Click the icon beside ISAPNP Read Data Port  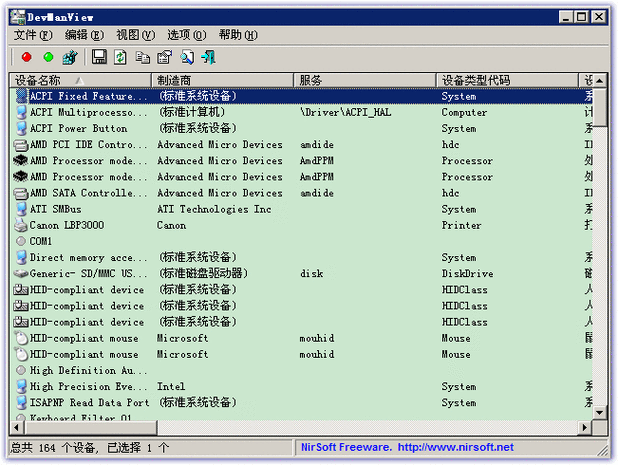pos(21,402)
